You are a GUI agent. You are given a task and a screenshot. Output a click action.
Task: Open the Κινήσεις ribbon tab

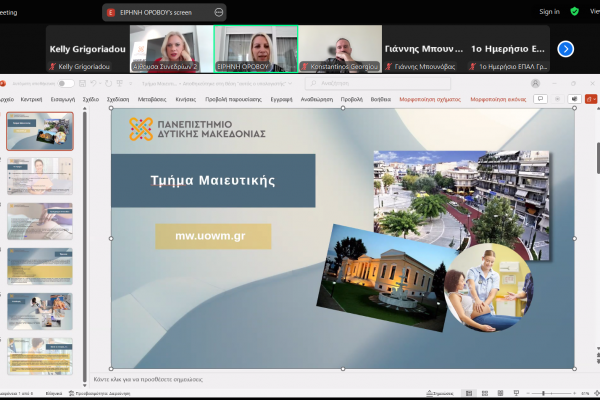[186, 99]
